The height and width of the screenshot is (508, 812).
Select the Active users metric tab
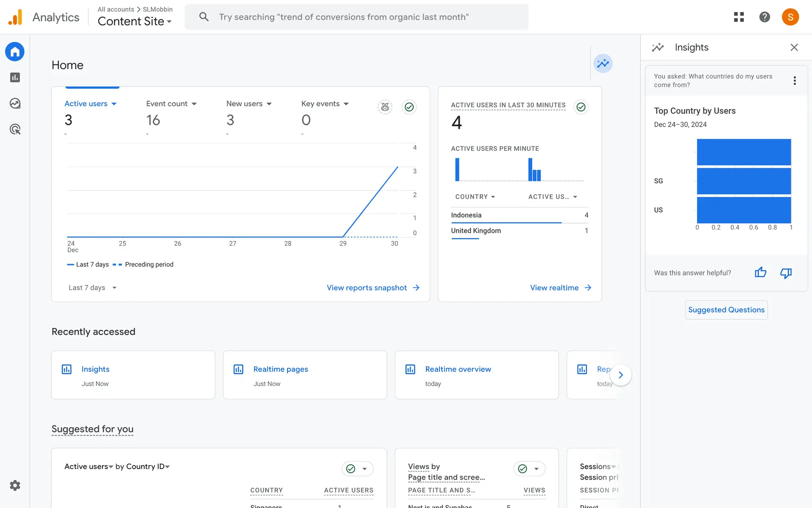point(86,104)
